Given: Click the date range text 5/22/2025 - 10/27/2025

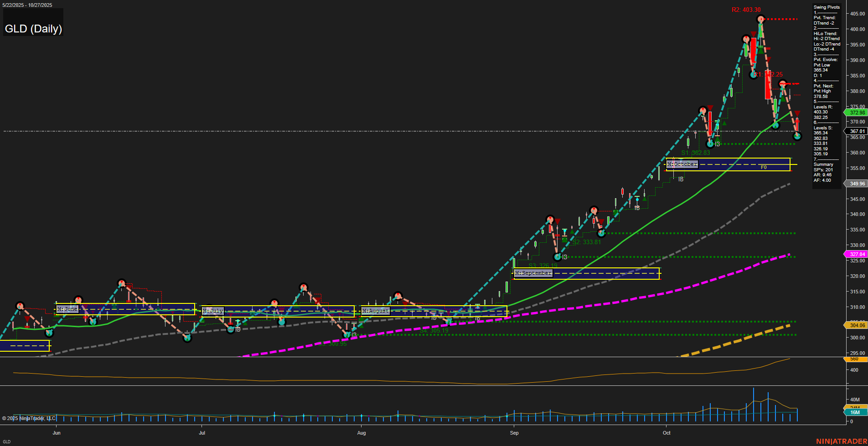Looking at the screenshot, I should 26,5.
